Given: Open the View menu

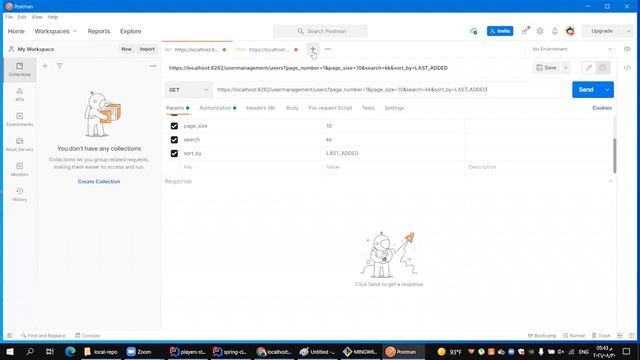Looking at the screenshot, I should coord(37,17).
